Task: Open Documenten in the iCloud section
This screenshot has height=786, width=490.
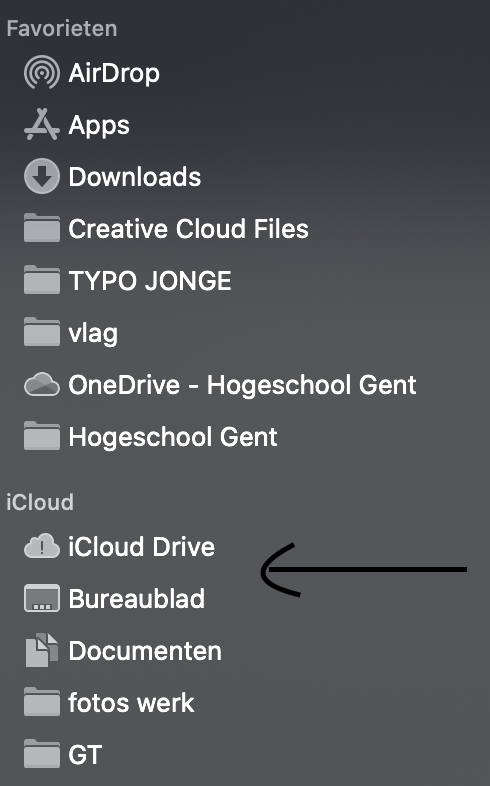Action: [145, 650]
